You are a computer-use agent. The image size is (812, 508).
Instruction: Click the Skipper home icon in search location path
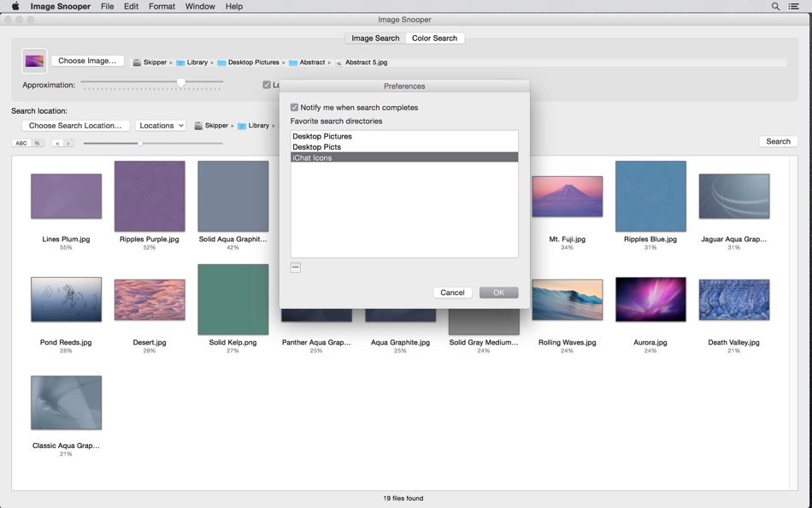[x=197, y=125]
